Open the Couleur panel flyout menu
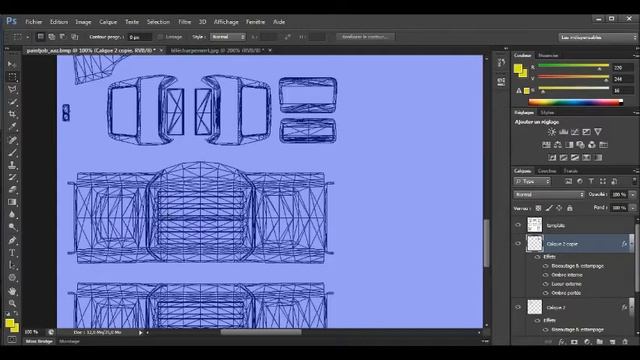This screenshot has height=360, width=640. click(x=636, y=55)
